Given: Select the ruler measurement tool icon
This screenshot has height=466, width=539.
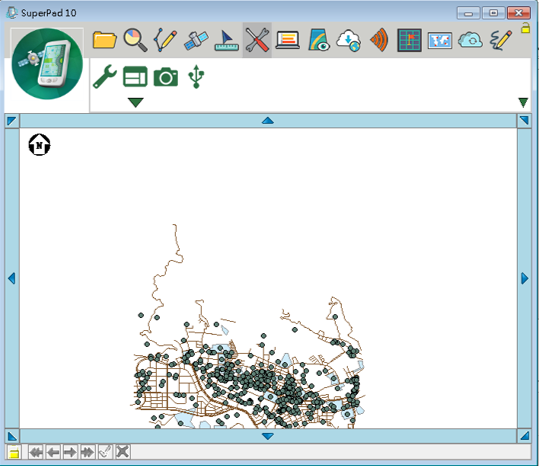Looking at the screenshot, I should [x=227, y=41].
